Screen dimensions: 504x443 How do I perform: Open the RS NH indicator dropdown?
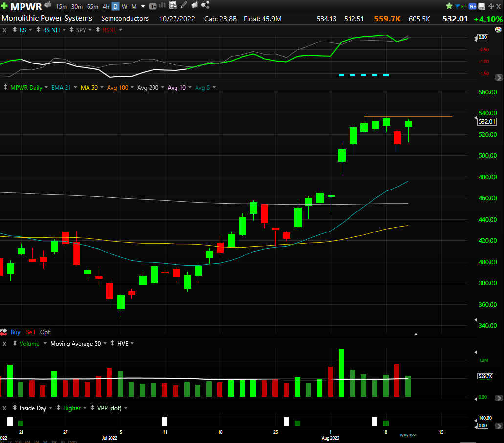coord(64,30)
